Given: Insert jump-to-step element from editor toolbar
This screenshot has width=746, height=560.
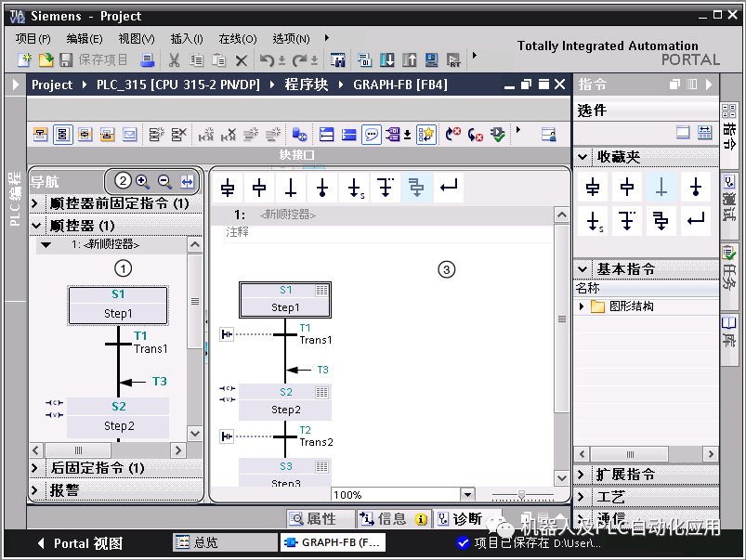Looking at the screenshot, I should click(353, 189).
